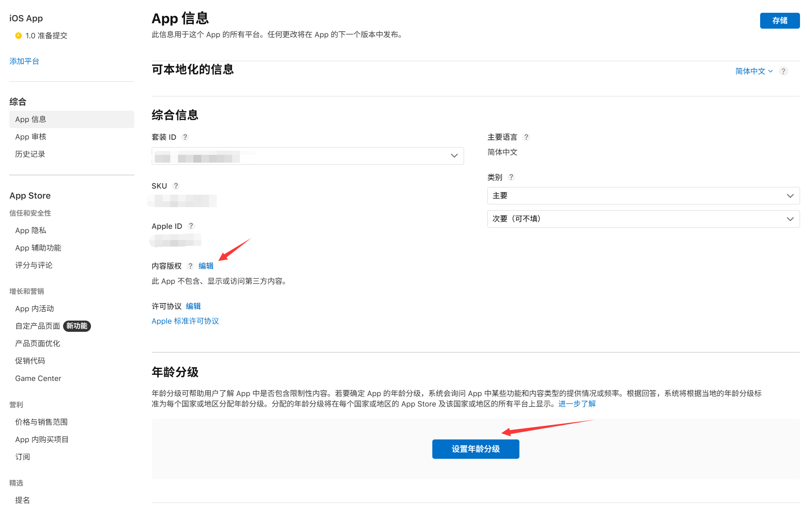Click help icon next to 类别
812x513 pixels.
(x=511, y=177)
